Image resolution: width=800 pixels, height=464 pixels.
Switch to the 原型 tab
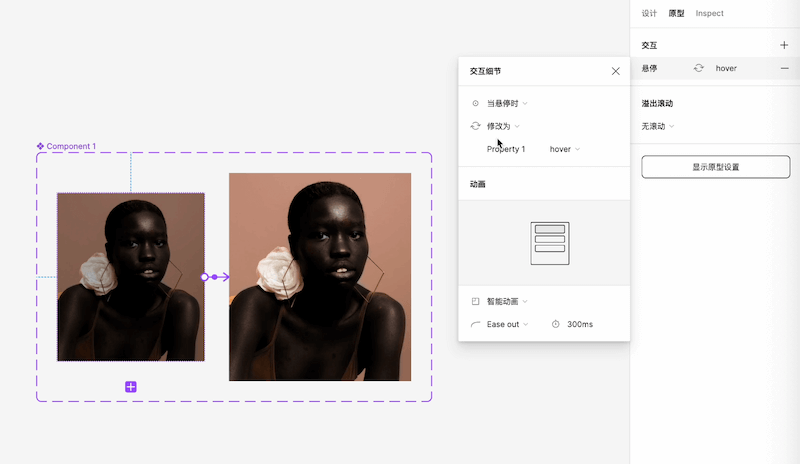[x=676, y=13]
